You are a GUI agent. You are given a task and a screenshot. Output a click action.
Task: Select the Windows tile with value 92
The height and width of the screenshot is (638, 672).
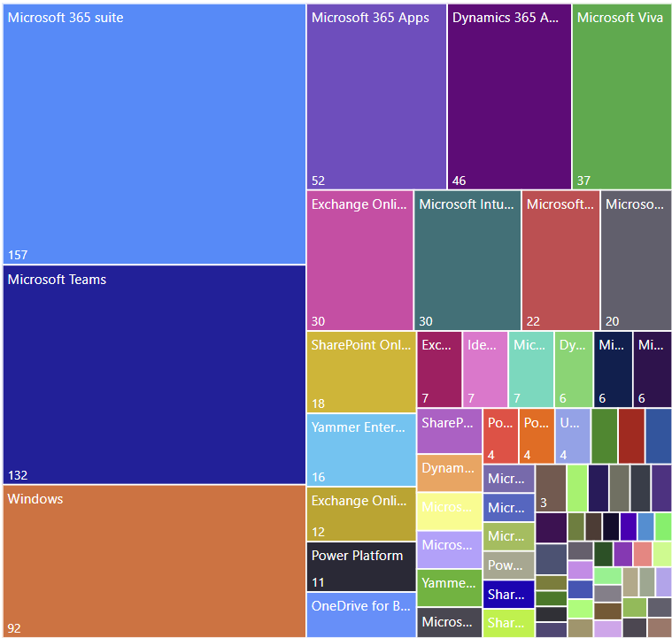(x=154, y=561)
